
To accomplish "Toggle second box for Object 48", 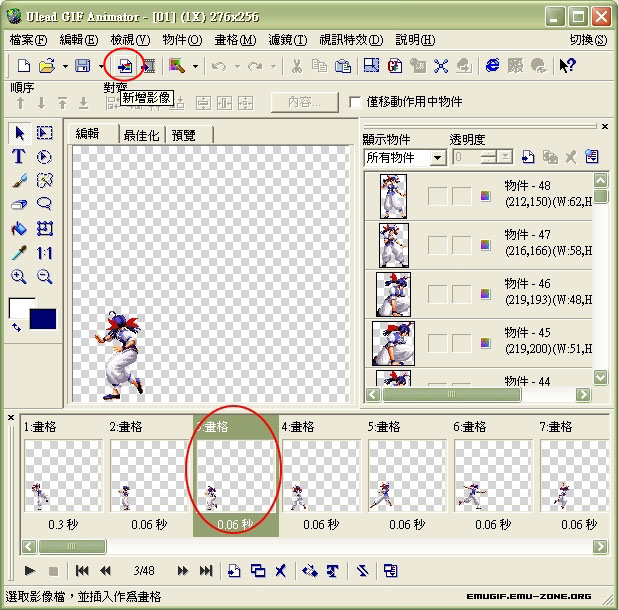I will click(461, 196).
